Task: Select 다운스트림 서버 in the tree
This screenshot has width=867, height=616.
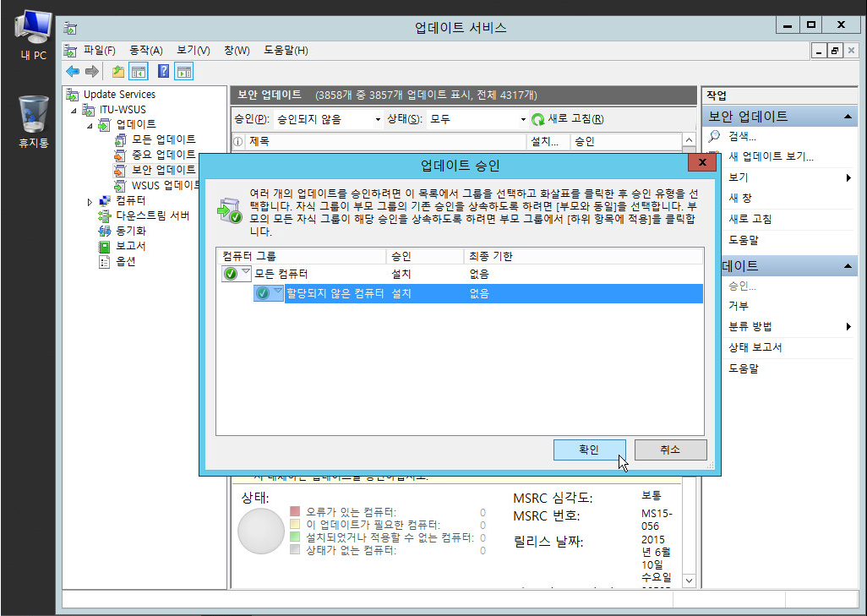Action: tap(152, 215)
